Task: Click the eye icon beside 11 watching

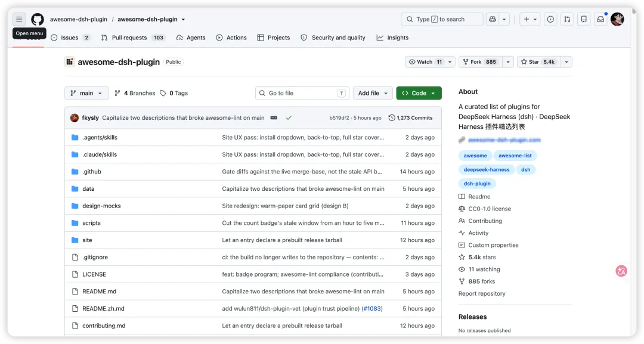Action: click(x=462, y=269)
